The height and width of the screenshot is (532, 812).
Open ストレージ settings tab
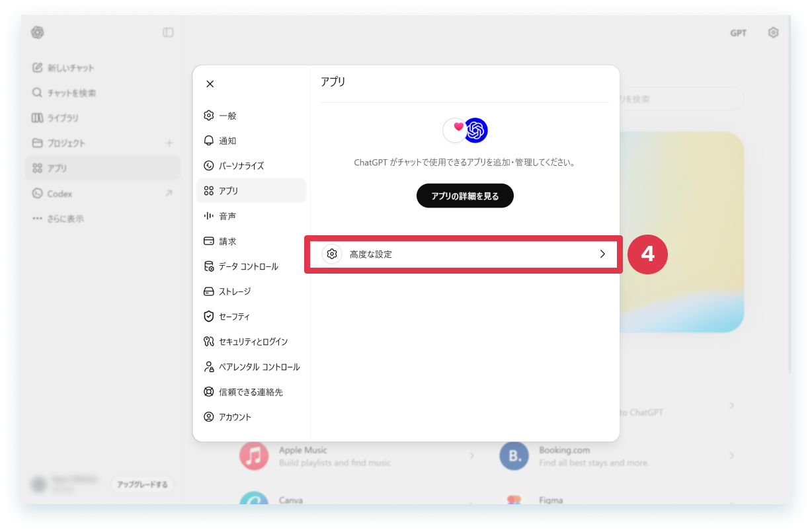[251, 291]
